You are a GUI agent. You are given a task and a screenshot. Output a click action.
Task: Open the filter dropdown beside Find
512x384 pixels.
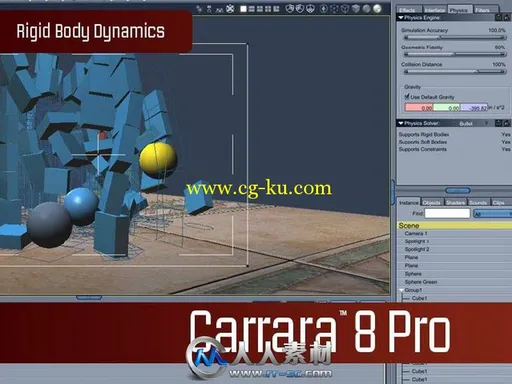493,214
